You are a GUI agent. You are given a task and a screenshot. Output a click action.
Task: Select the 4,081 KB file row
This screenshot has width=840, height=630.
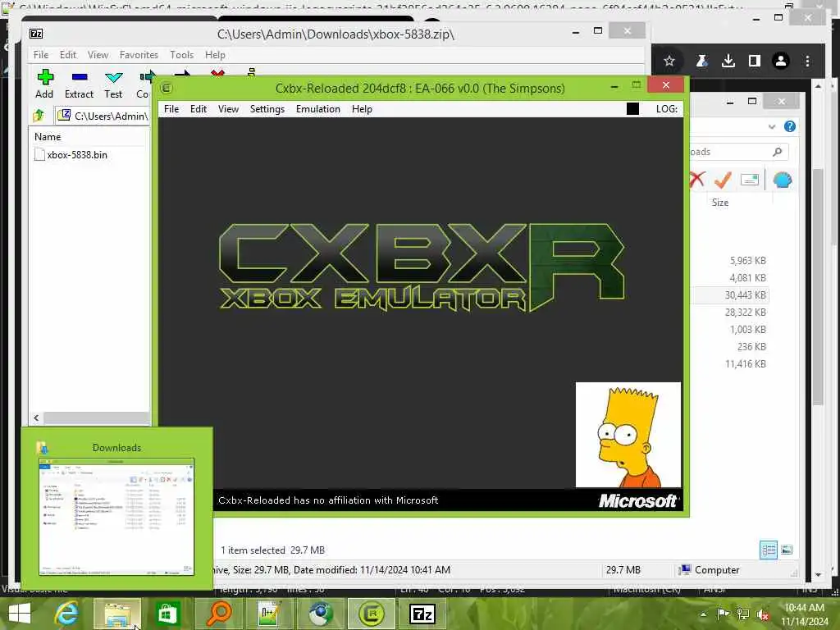click(x=747, y=278)
